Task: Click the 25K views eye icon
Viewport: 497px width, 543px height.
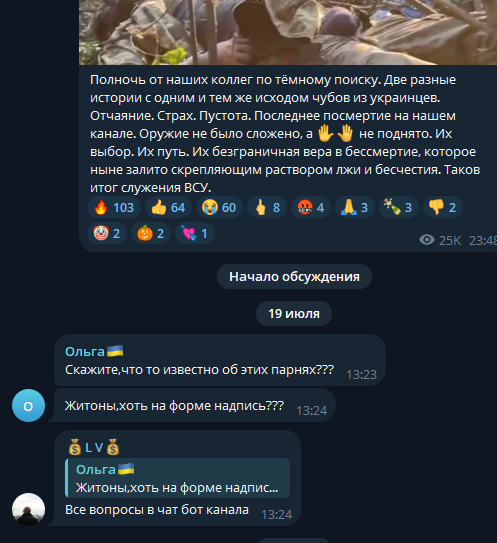Action: (427, 240)
